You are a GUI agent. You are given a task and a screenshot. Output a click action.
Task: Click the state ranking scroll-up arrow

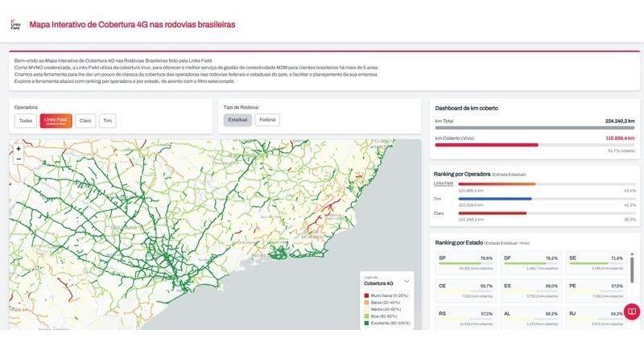pyautogui.click(x=632, y=254)
